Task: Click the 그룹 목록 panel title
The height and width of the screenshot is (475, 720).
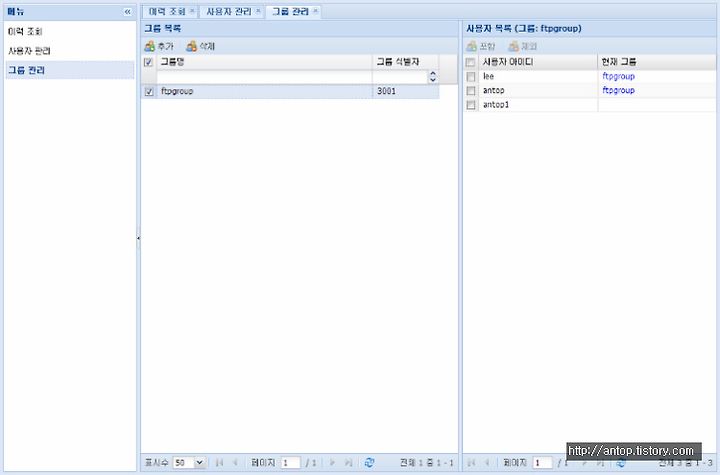Action: (163, 28)
